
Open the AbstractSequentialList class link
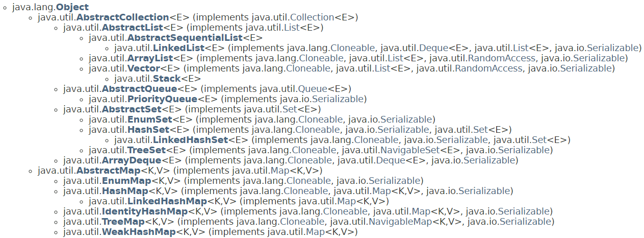(185, 38)
